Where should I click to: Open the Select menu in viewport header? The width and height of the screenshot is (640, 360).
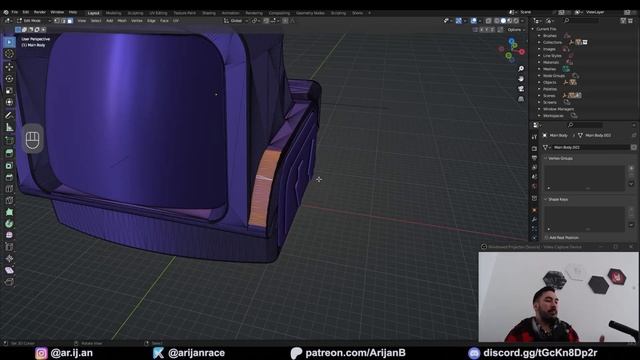[96, 20]
